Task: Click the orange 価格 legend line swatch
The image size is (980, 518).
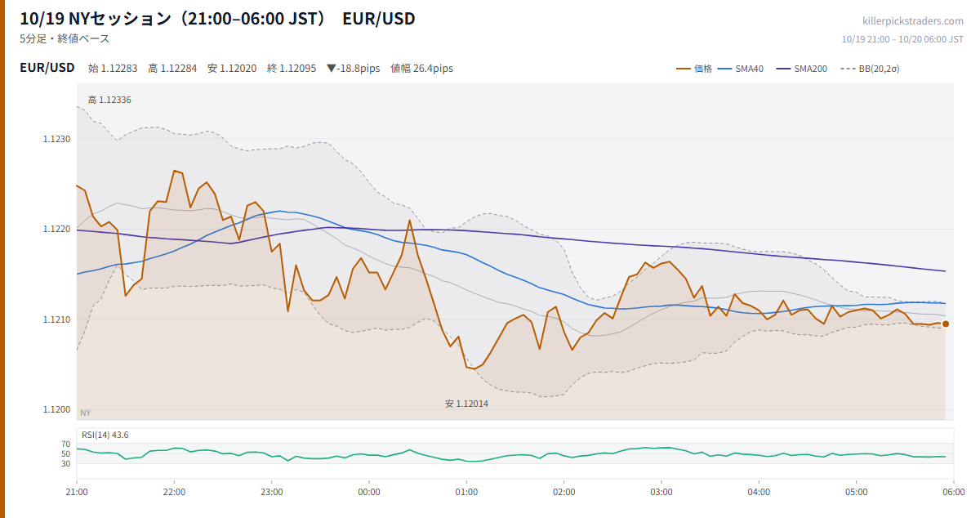Action: 683,69
